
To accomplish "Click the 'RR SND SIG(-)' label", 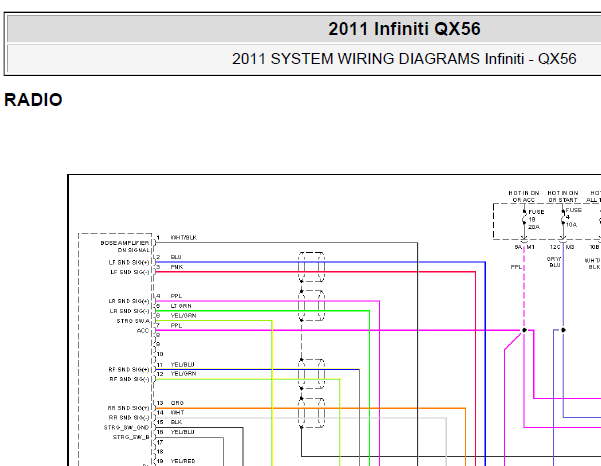I will point(129,418).
